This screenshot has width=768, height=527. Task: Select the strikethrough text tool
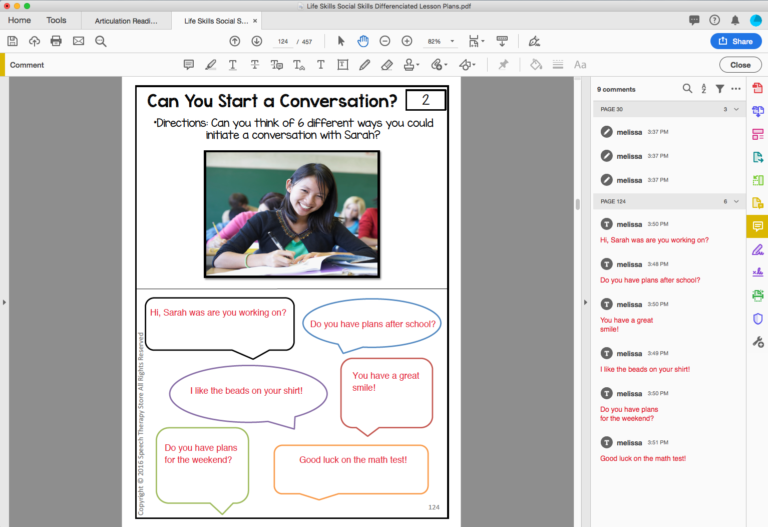point(255,65)
